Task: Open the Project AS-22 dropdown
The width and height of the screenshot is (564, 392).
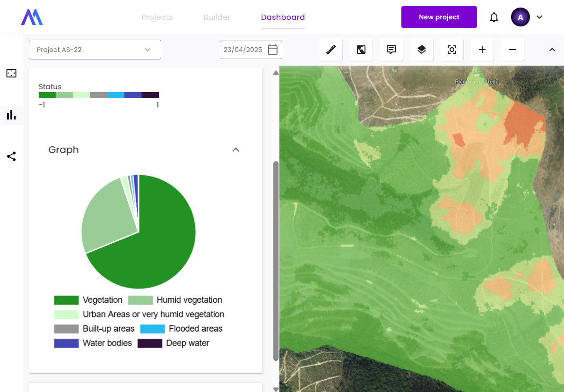Action: click(x=95, y=50)
